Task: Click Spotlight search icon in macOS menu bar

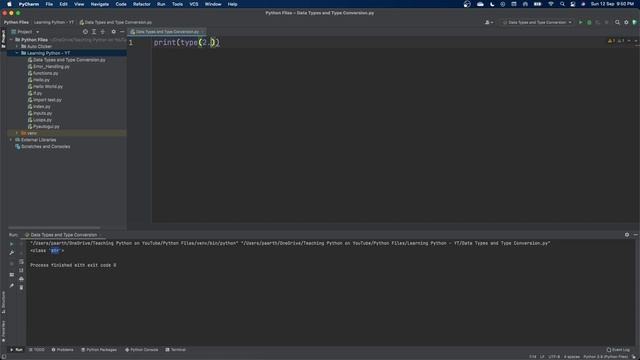Action: click(x=562, y=4)
